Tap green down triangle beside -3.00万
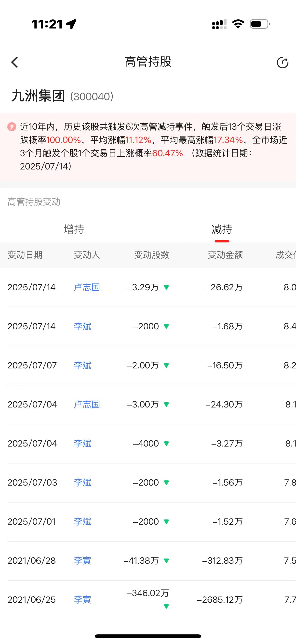The width and height of the screenshot is (296, 644). coord(166,405)
